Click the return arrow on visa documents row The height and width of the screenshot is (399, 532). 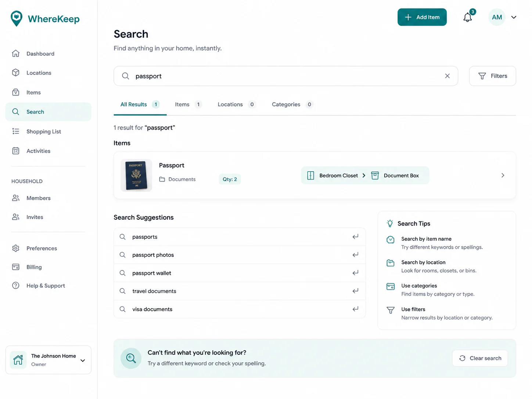point(355,309)
